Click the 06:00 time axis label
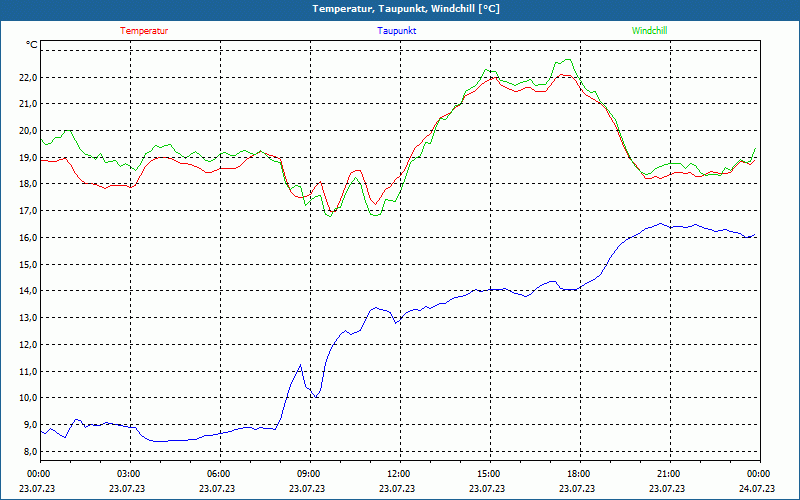 click(x=218, y=474)
